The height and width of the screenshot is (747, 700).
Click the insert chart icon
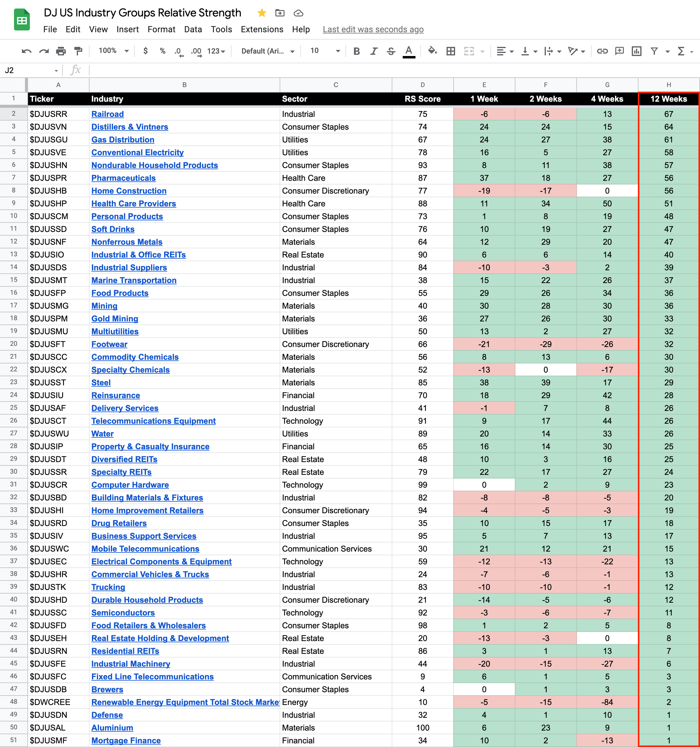(636, 51)
